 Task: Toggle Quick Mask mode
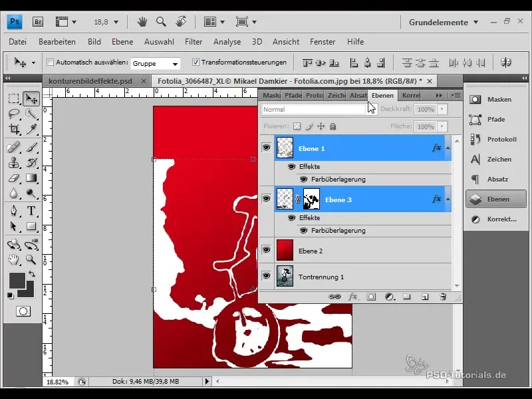23,311
